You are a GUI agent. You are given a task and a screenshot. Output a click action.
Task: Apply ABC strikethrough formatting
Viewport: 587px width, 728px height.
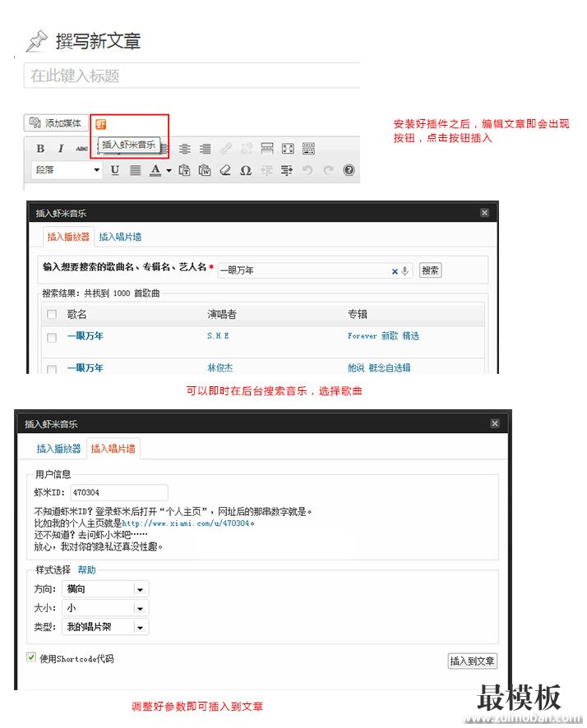click(81, 149)
